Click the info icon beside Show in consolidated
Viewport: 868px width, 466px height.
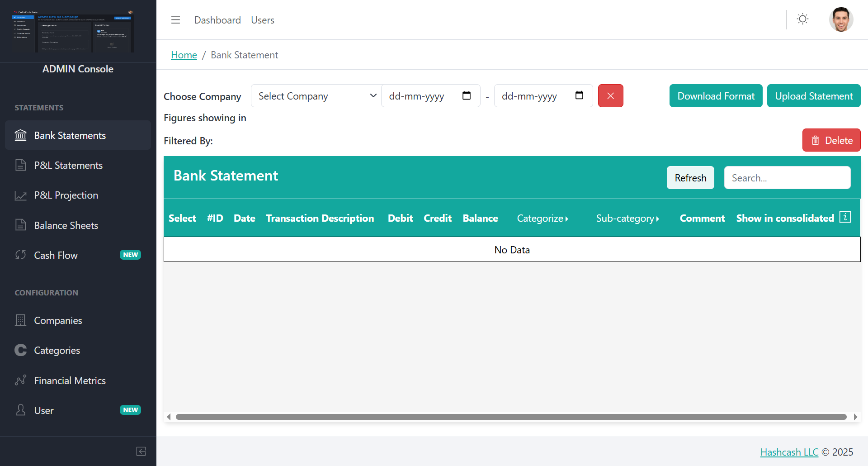tap(846, 217)
